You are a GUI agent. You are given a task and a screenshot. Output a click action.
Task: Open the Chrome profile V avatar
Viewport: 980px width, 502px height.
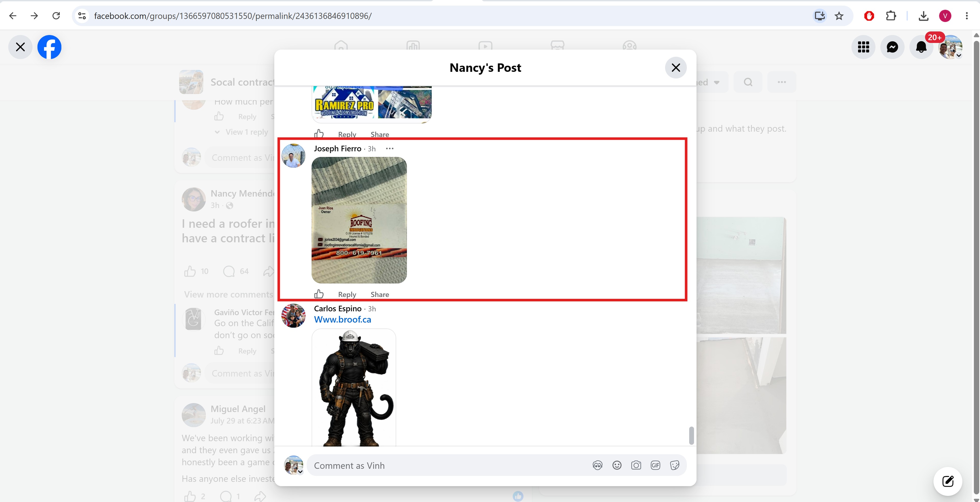(945, 16)
